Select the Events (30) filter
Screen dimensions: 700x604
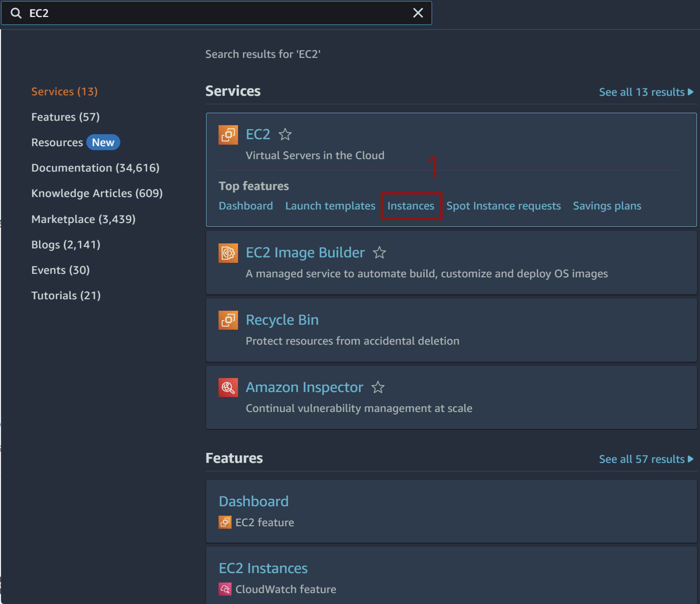pos(60,270)
